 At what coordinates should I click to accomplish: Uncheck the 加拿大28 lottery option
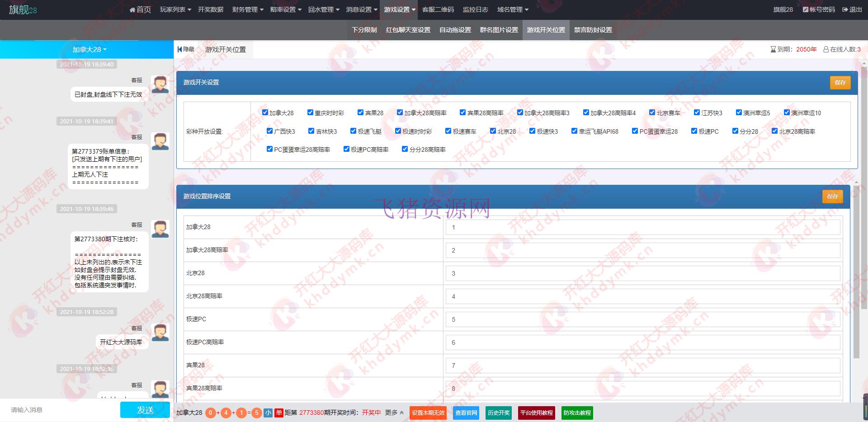(265, 112)
